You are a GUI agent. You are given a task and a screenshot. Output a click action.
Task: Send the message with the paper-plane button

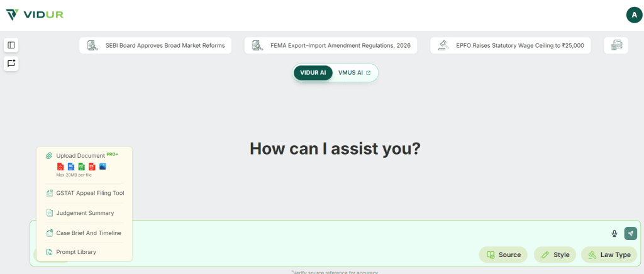coord(630,233)
